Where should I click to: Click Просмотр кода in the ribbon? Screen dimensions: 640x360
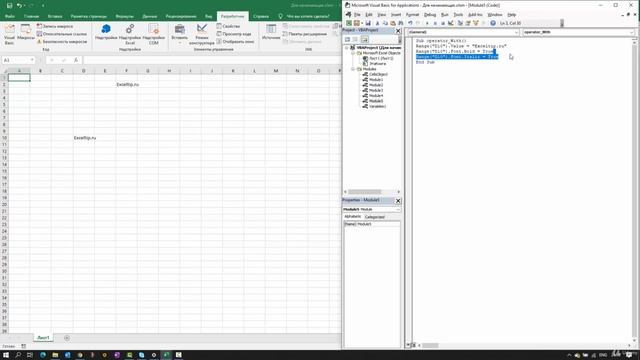tap(234, 34)
